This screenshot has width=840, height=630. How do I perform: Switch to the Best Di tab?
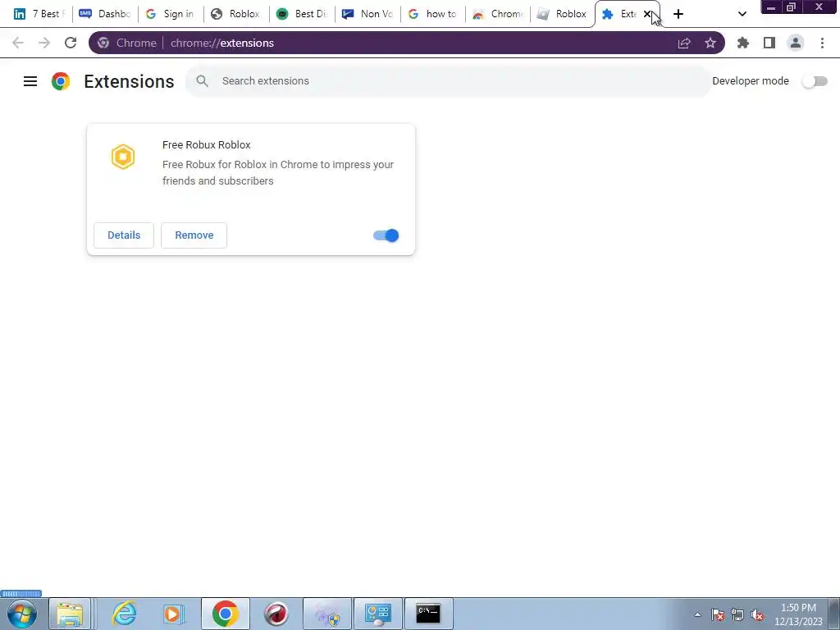pos(302,14)
